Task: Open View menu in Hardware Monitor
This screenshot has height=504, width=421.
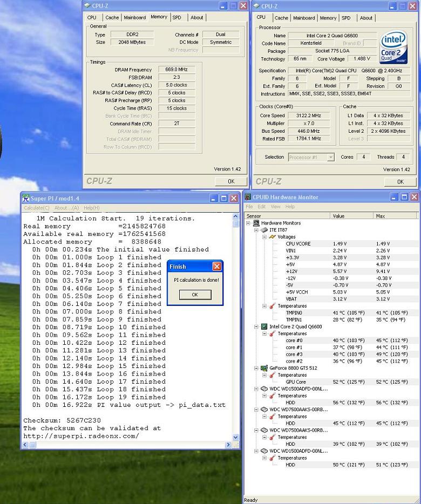Action: tap(276, 207)
